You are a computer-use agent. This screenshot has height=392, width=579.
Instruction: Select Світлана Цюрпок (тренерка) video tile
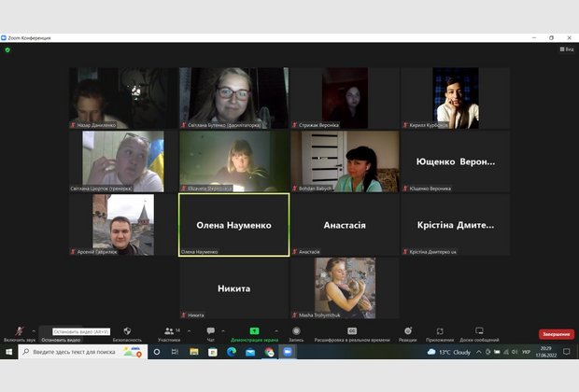(123, 161)
